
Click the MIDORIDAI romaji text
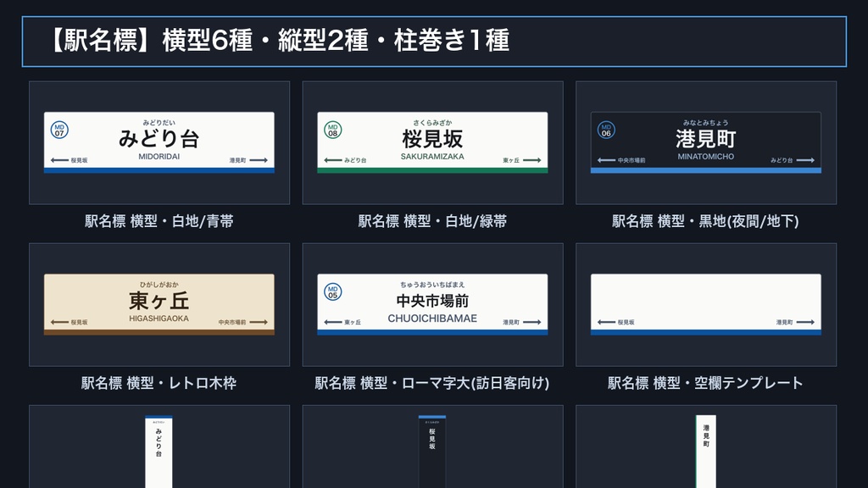point(159,157)
